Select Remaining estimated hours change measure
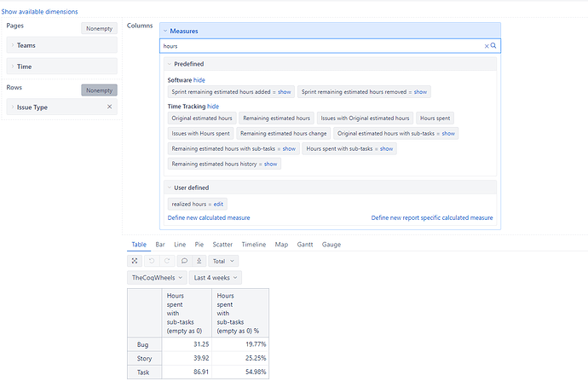 tap(284, 134)
